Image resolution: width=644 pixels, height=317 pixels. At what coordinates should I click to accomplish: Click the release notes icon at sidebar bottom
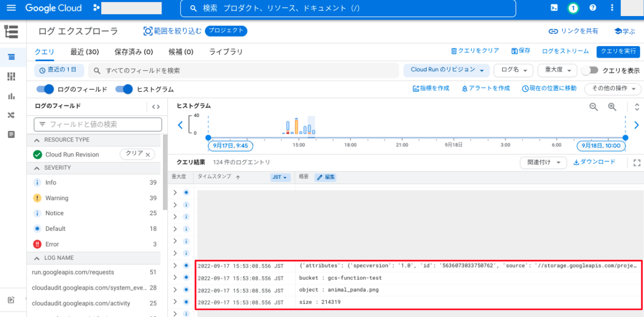point(11,299)
